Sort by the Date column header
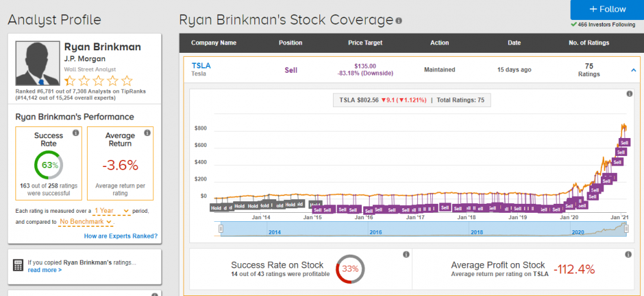The image size is (644, 296). 514,43
